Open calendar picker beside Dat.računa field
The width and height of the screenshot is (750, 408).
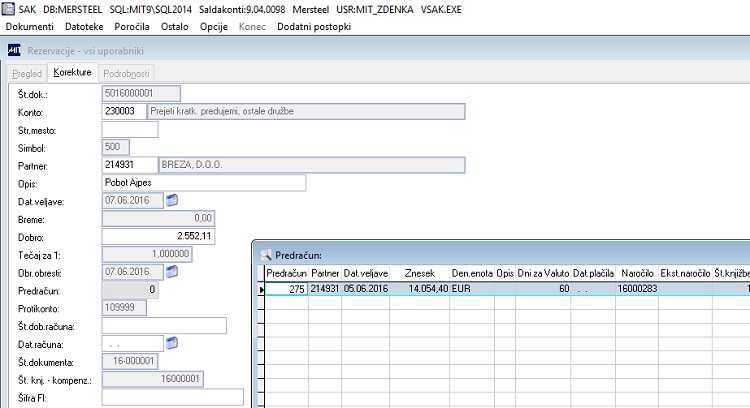point(172,343)
